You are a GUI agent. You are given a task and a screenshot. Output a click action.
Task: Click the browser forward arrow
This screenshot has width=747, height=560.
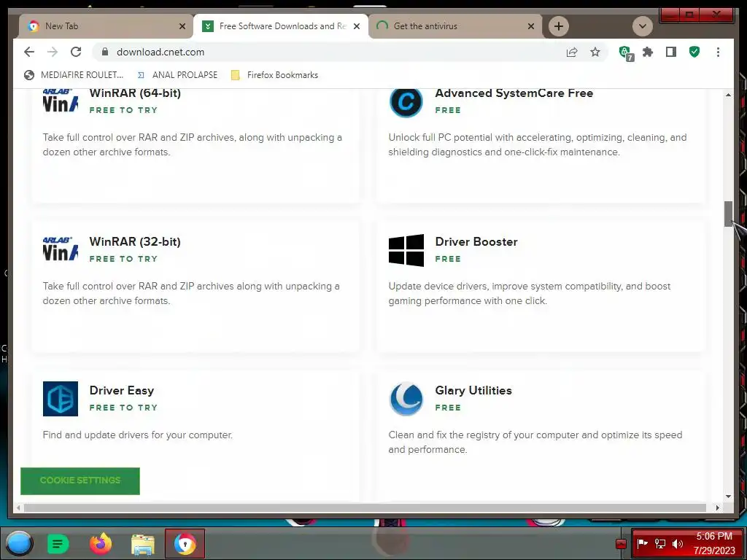(53, 52)
